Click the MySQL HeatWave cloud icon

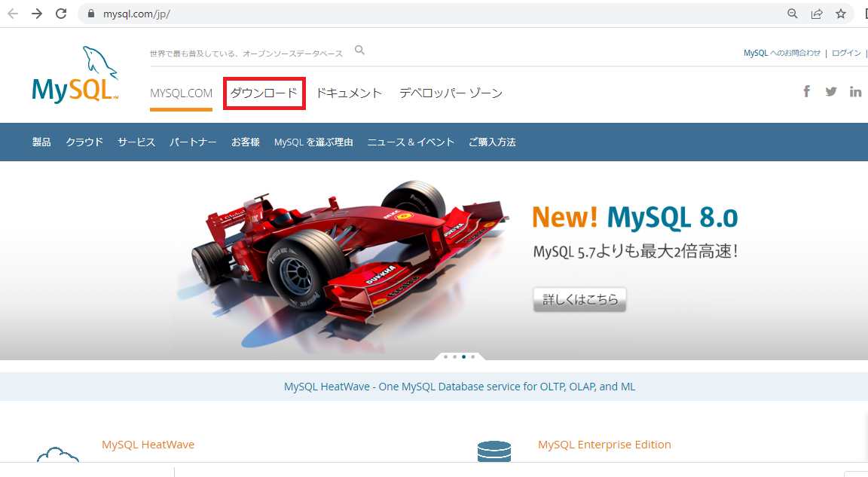[58, 455]
